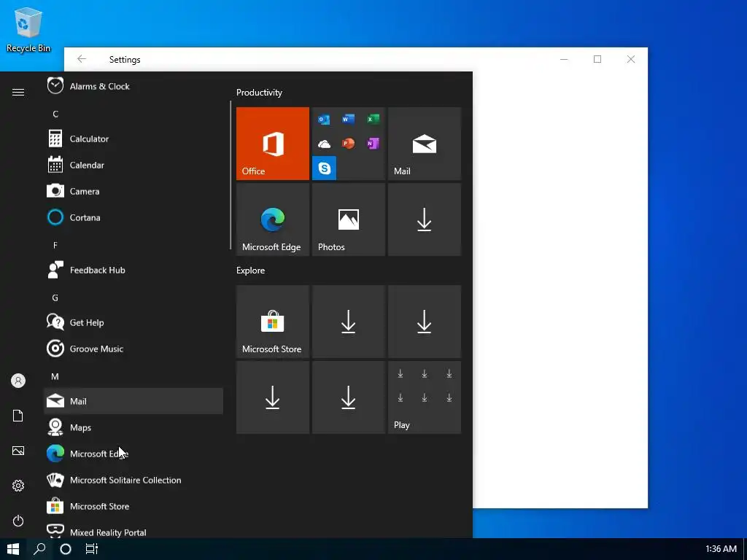The height and width of the screenshot is (560, 747).
Task: Open the Photos tile
Action: [x=348, y=219]
